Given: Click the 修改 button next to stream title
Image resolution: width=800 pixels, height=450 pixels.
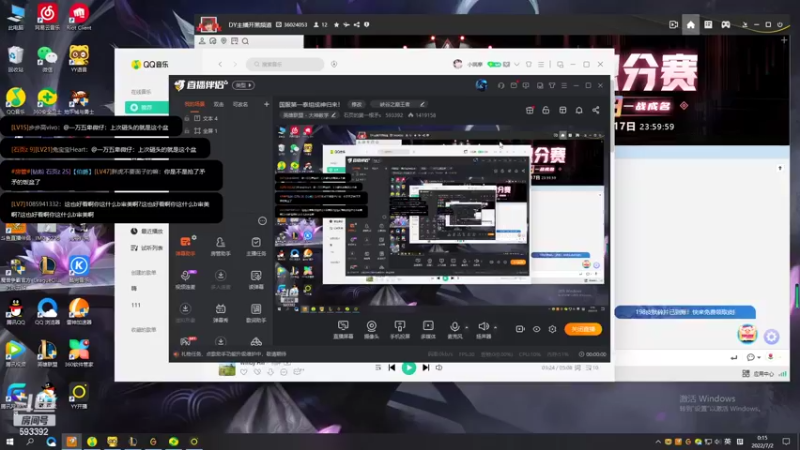Looking at the screenshot, I should [x=357, y=104].
